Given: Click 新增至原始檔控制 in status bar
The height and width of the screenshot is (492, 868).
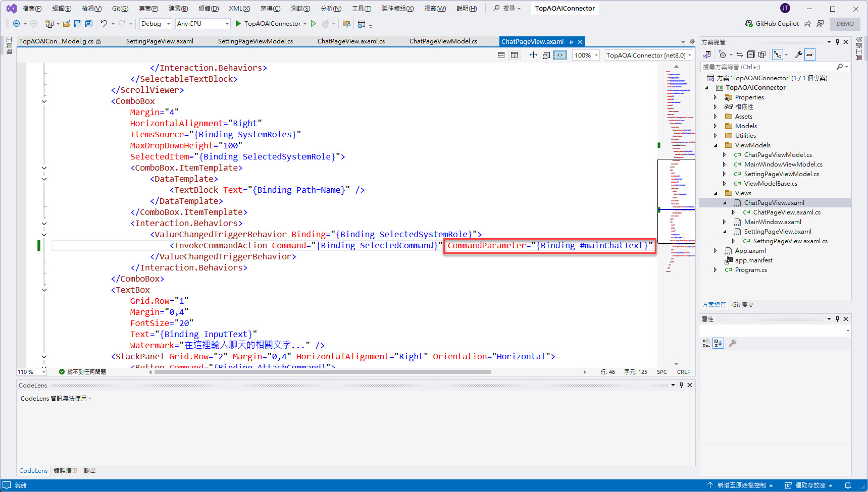Looking at the screenshot, I should click(x=740, y=485).
